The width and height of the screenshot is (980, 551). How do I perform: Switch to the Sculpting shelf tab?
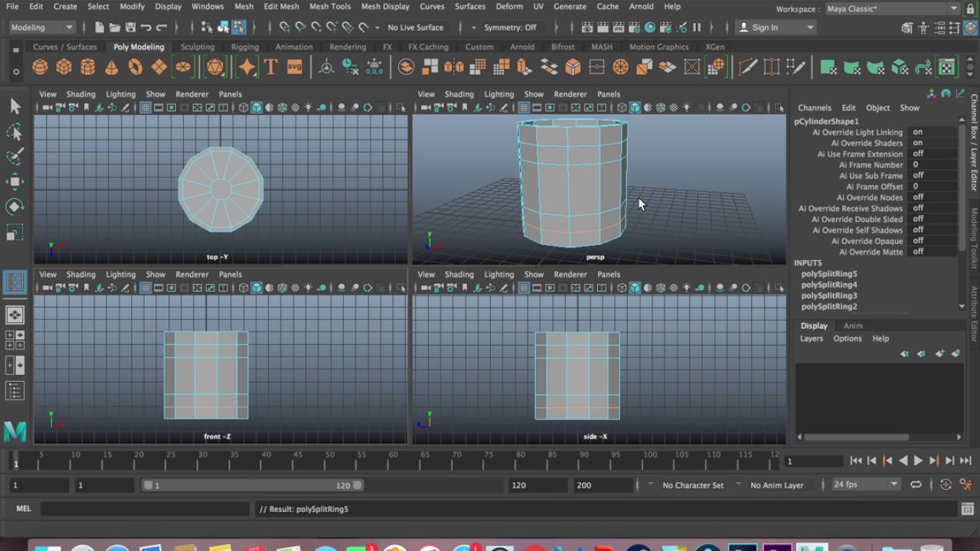198,47
